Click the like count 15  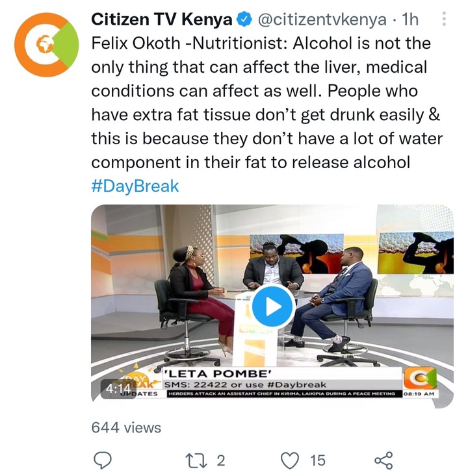tap(318, 460)
